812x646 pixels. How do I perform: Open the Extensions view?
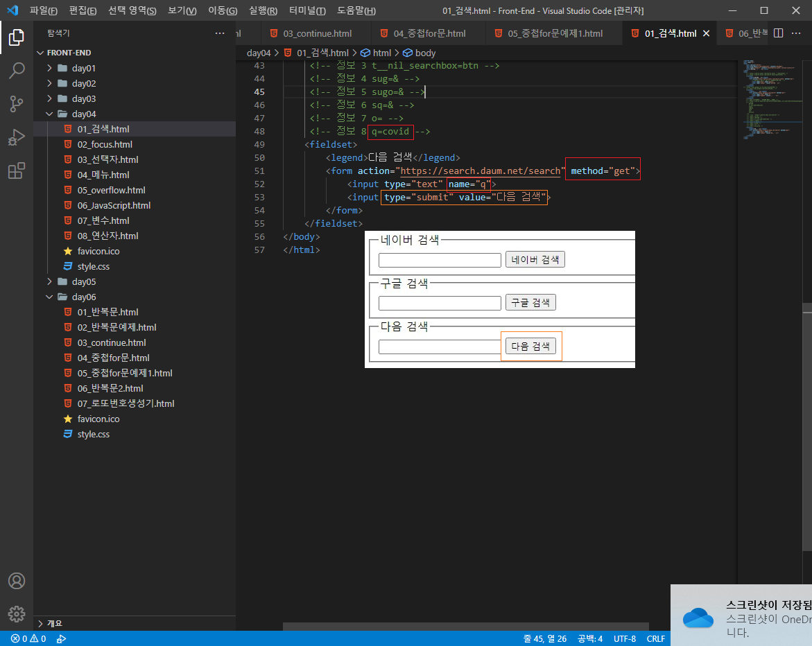point(17,171)
